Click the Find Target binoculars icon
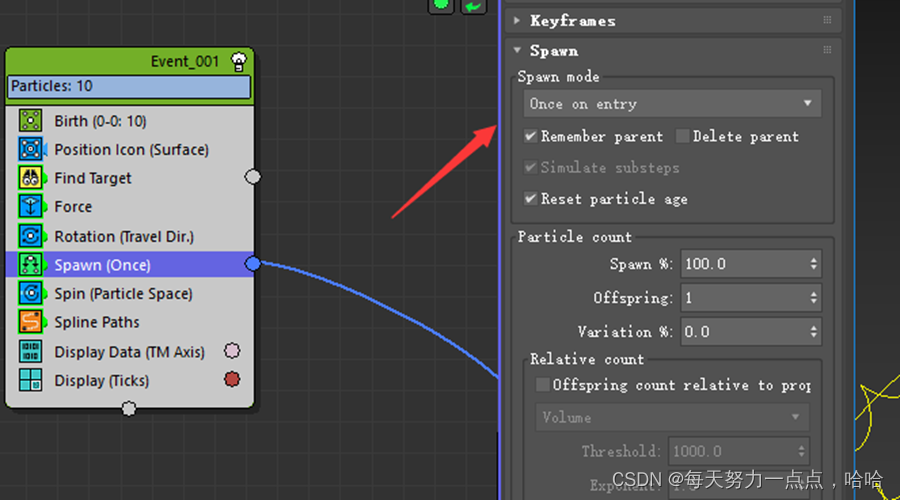 (30, 178)
